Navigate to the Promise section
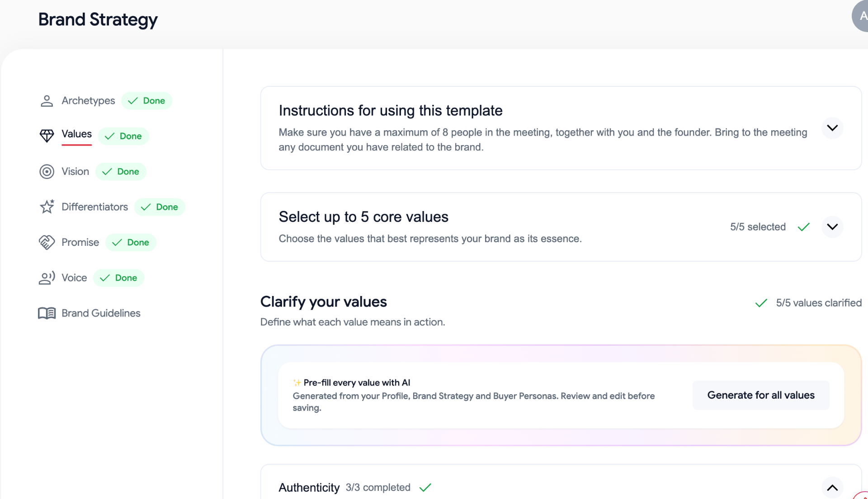Image resolution: width=868 pixels, height=499 pixels. point(80,242)
